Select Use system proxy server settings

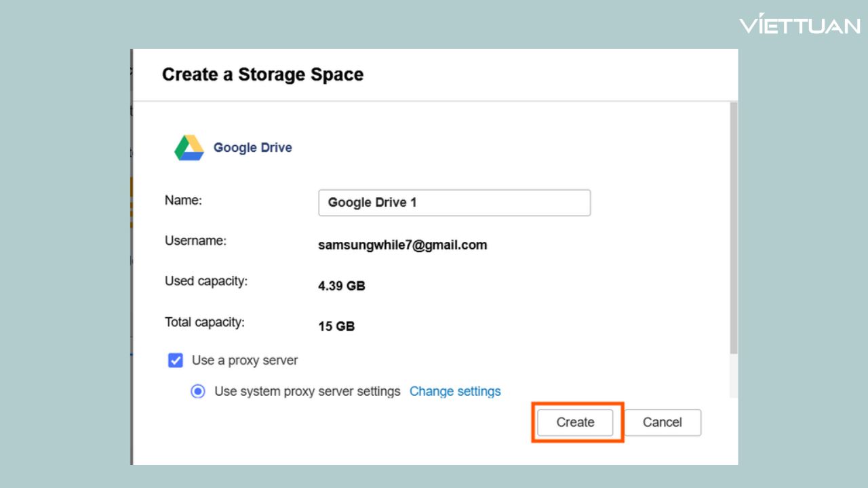(197, 391)
